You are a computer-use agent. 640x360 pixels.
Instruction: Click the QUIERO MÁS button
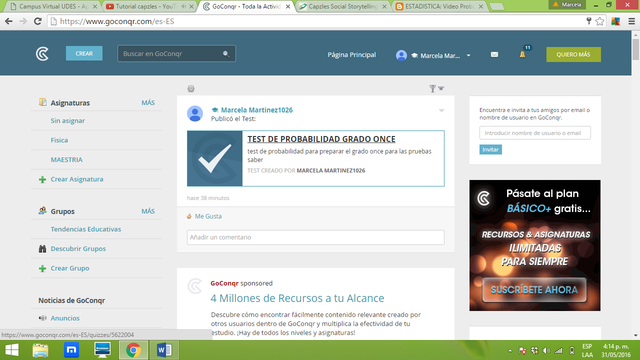[x=573, y=55]
